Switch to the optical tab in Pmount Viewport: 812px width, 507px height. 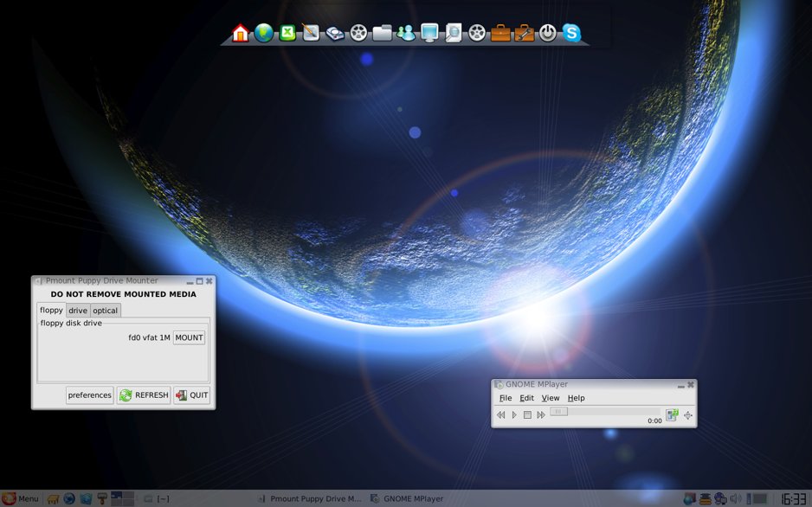[105, 311]
